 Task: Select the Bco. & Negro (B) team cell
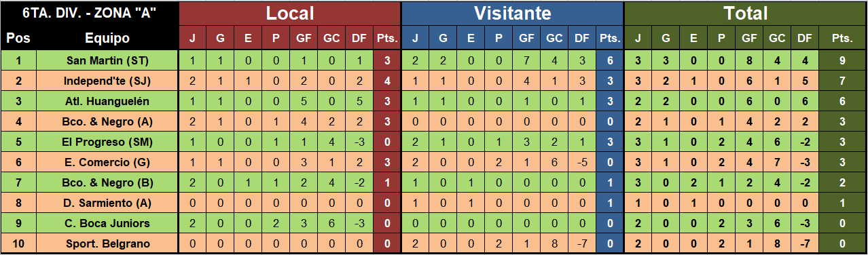point(107,182)
